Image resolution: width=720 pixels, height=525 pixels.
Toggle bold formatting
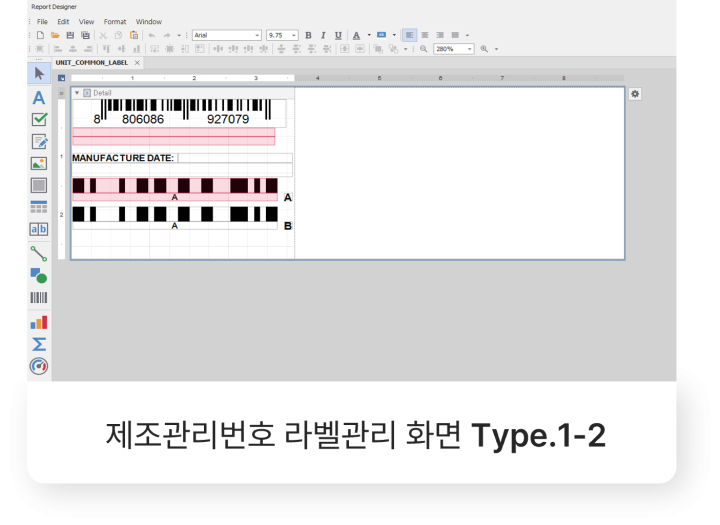point(308,35)
